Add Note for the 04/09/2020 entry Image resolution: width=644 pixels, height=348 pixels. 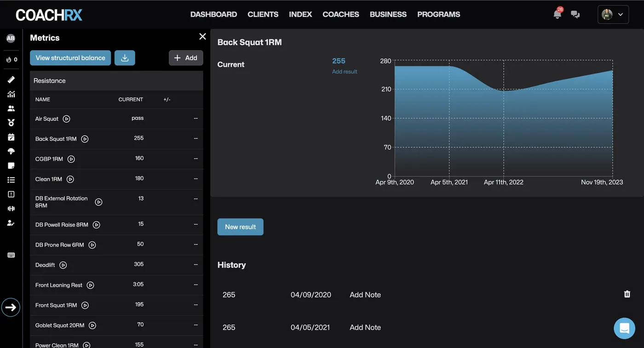365,295
